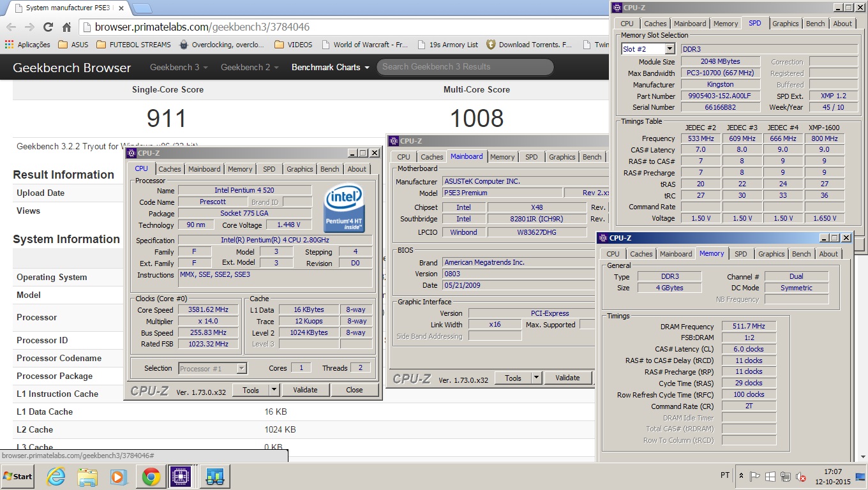Click Validate in the Mainboard window
868x490 pixels.
click(567, 378)
